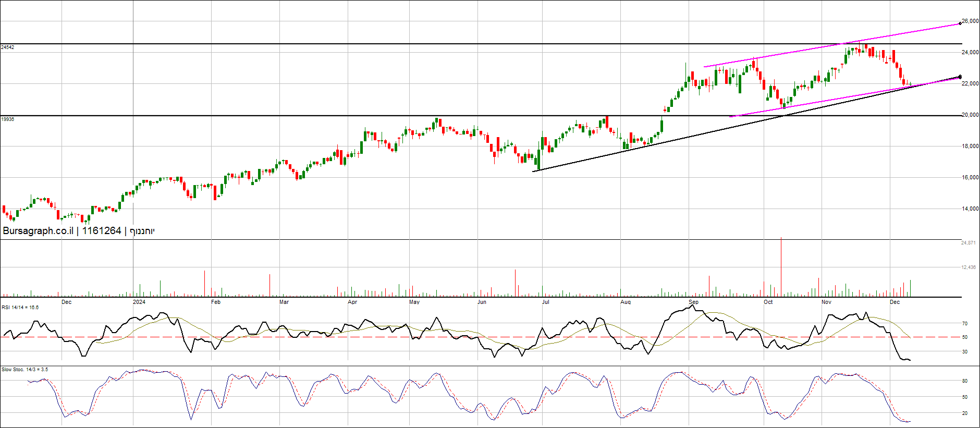
Task: Click the stochastic 80 level label
Action: tap(965, 381)
